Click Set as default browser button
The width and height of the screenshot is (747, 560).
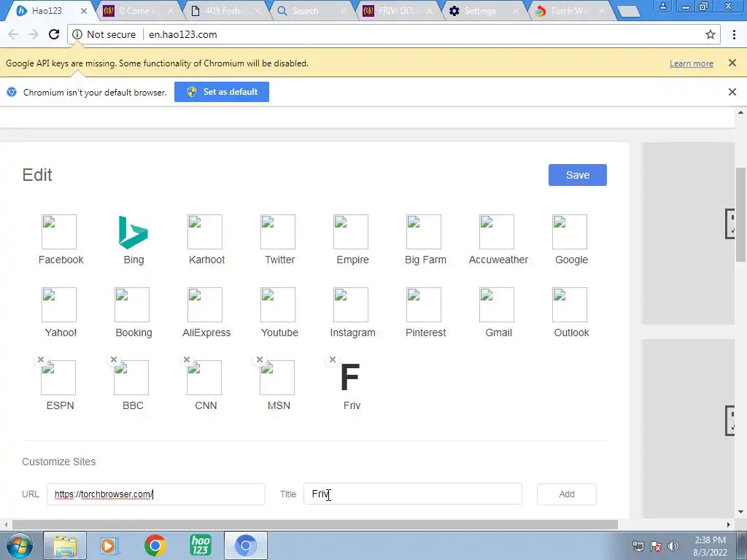coord(222,92)
